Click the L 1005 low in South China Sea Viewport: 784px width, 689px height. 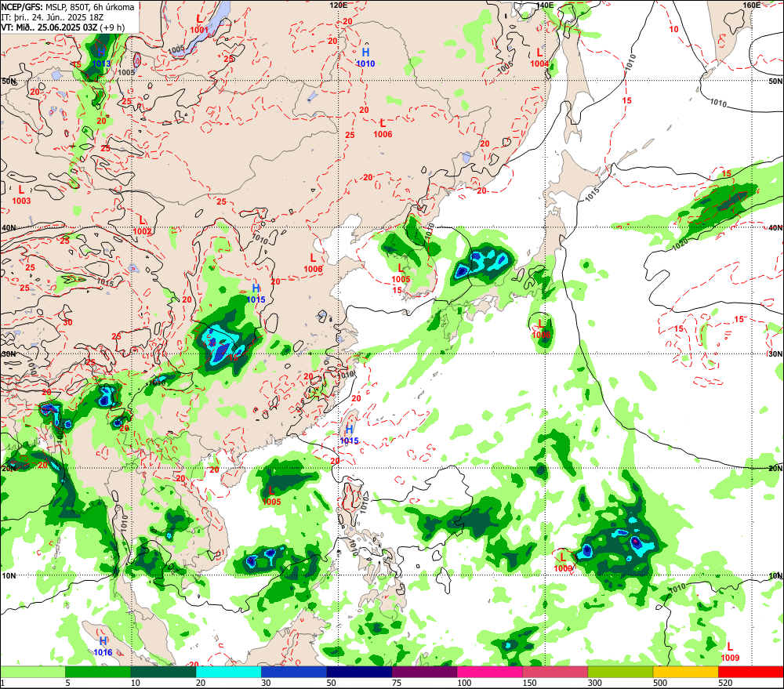click(271, 496)
